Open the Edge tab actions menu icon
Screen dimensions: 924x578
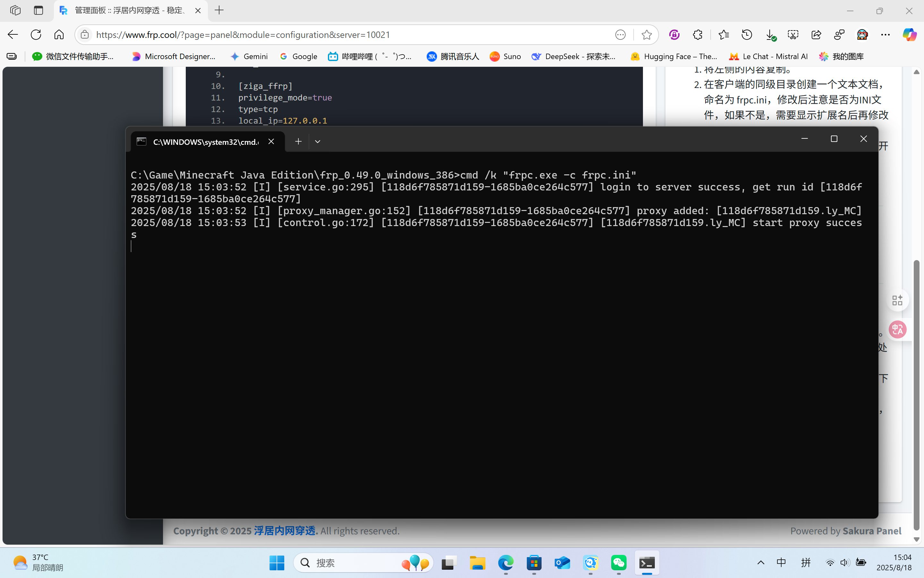pos(38,10)
